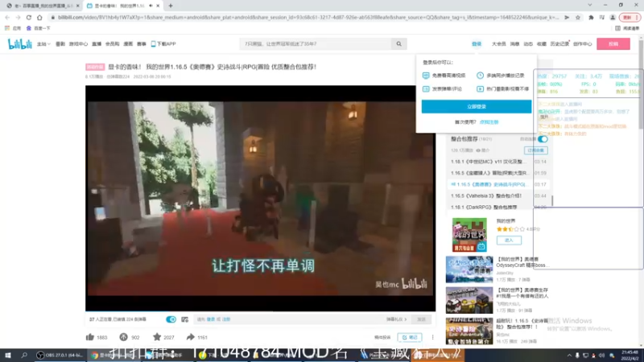
Task: Open the 创作中心 menu item
Action: click(x=582, y=44)
